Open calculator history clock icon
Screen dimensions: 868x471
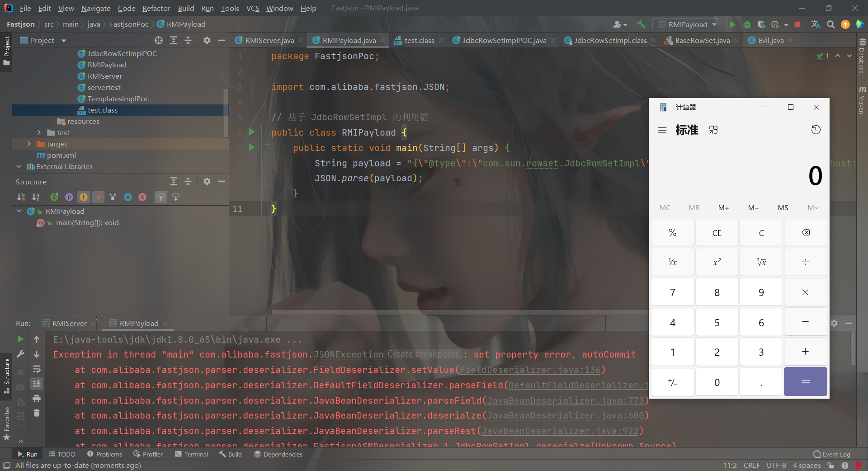(816, 130)
